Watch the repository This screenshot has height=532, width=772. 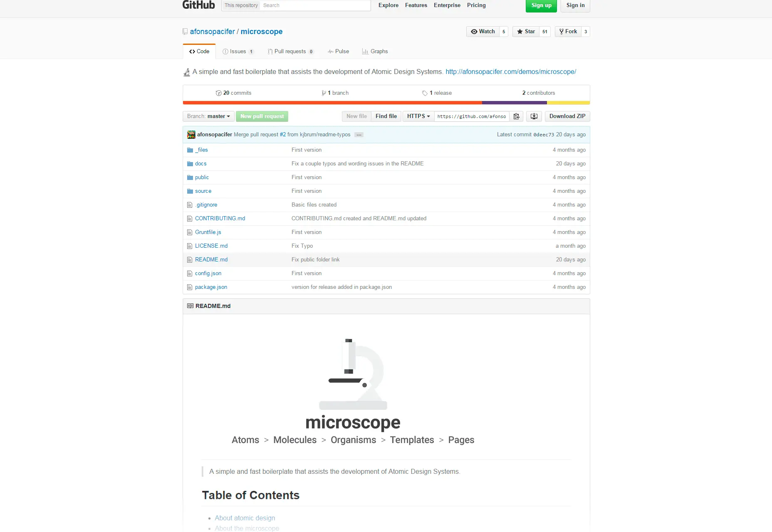tap(482, 31)
